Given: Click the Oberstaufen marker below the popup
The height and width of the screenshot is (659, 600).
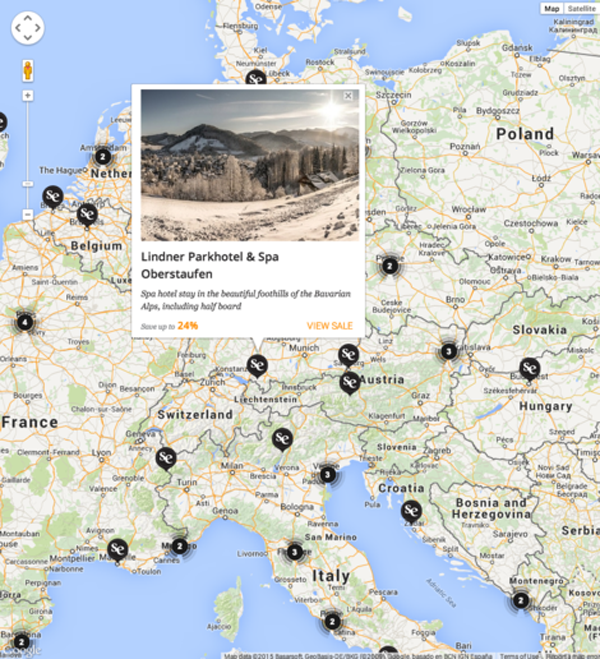Looking at the screenshot, I should [x=257, y=365].
